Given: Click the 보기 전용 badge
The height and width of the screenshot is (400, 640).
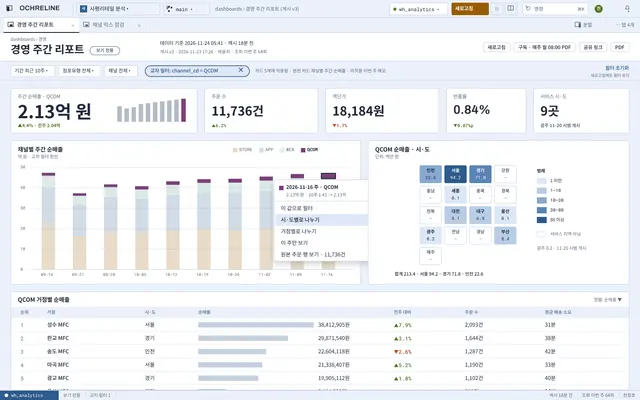Looking at the screenshot, I should tap(105, 50).
